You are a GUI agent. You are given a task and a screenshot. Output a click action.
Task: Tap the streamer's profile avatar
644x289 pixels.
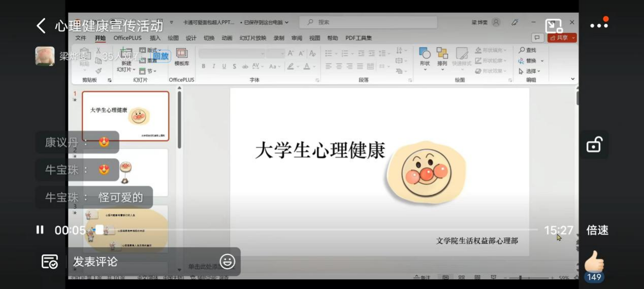(45, 56)
